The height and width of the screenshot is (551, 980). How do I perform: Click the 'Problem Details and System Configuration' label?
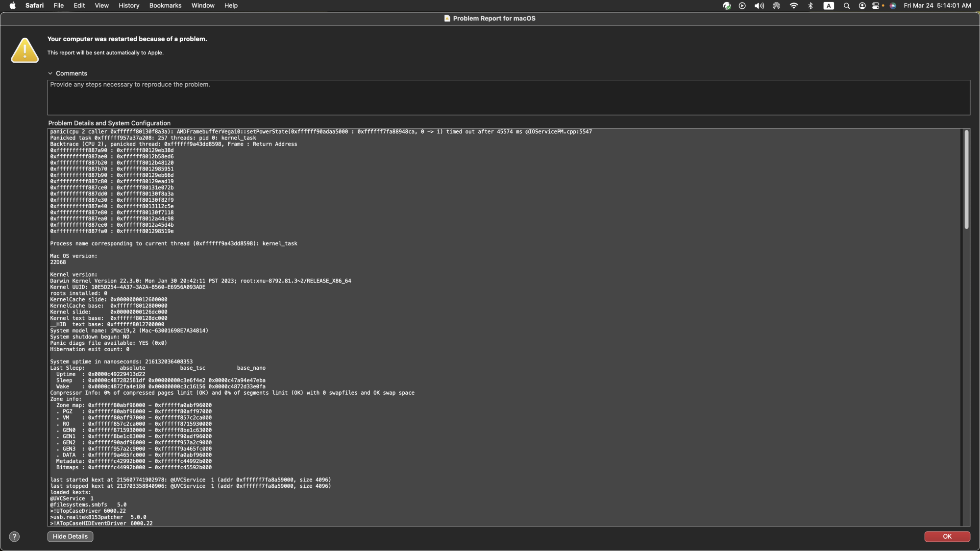[109, 123]
